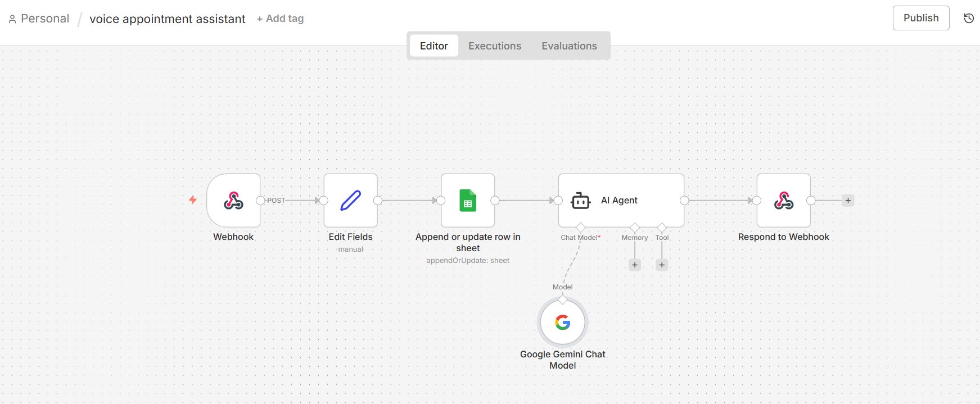
Task: Go to the Personal project breadcrumb
Action: click(x=45, y=19)
